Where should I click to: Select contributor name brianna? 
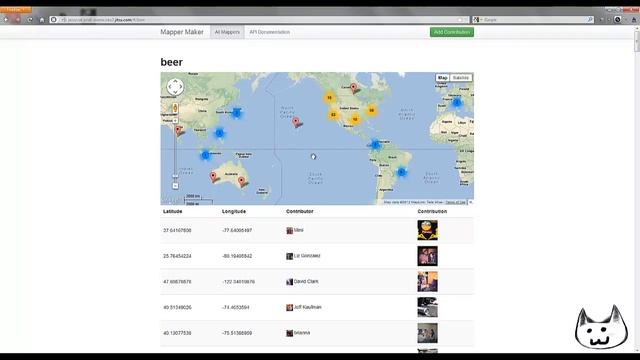pyautogui.click(x=302, y=333)
